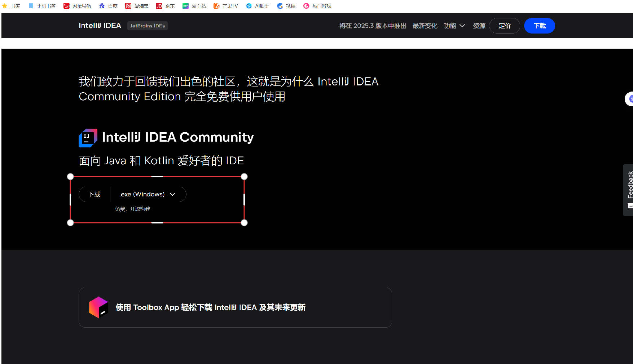633x364 pixels.
Task: Open the 爱奇艺 bookmark
Action: point(194,6)
